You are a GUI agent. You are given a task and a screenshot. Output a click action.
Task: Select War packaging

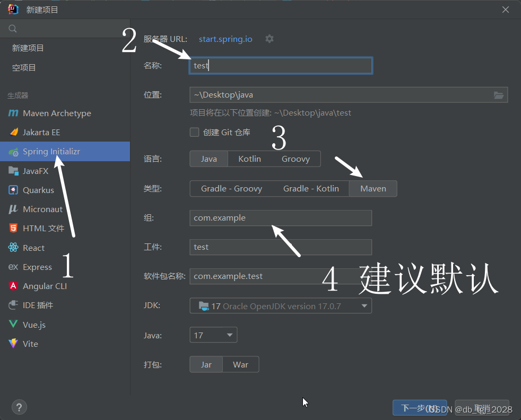coord(240,364)
